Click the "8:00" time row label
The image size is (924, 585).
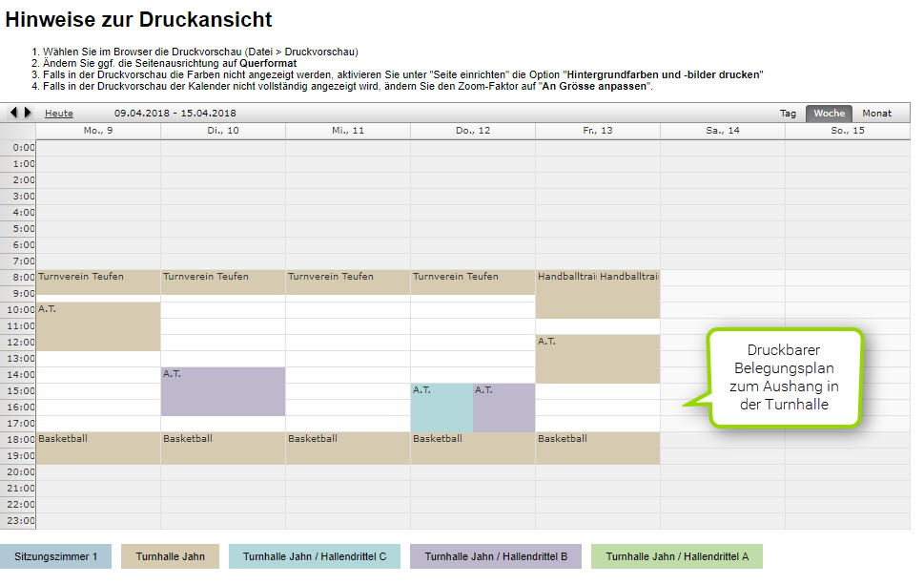[23, 275]
